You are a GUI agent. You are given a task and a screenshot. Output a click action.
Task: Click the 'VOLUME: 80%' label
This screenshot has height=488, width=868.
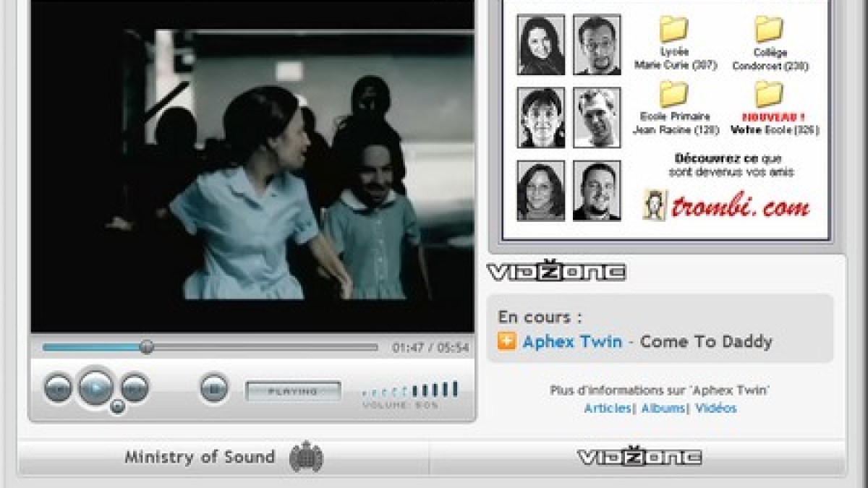[x=401, y=406]
